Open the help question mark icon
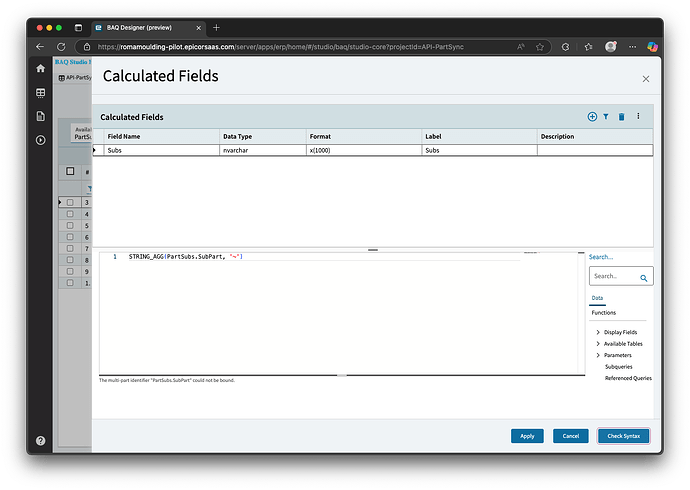This screenshot has height=490, width=690. pos(40,441)
